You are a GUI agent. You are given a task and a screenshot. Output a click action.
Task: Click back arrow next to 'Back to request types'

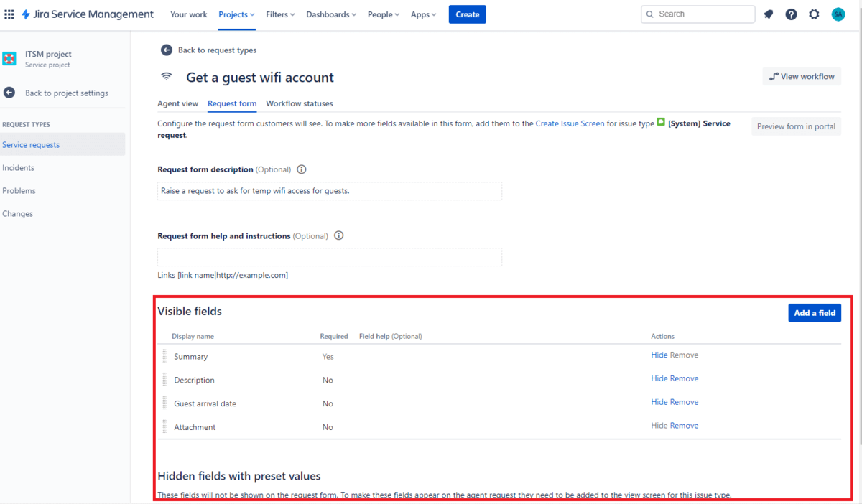(167, 50)
